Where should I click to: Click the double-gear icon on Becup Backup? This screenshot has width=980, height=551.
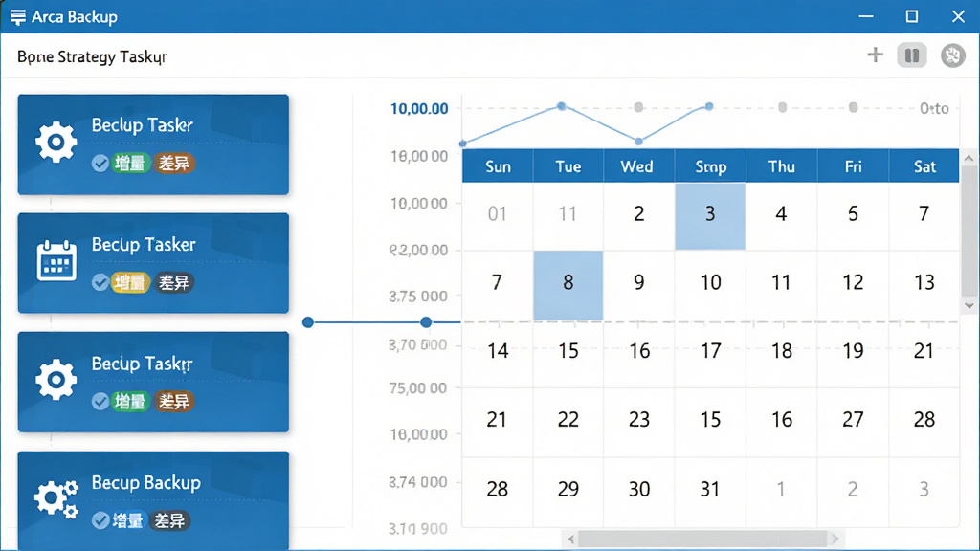(x=56, y=499)
